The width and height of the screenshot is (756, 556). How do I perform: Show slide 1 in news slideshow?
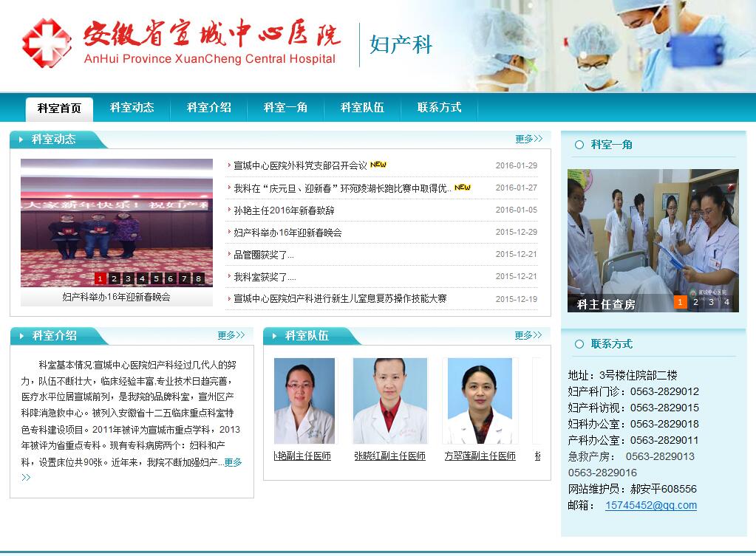tap(100, 278)
